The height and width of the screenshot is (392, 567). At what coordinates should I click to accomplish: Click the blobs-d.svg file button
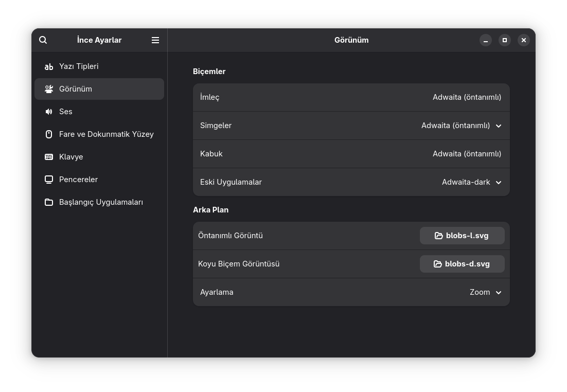click(462, 264)
